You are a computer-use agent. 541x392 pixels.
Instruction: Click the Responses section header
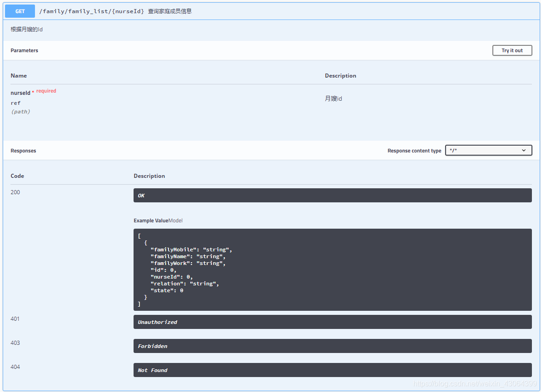[x=23, y=151]
